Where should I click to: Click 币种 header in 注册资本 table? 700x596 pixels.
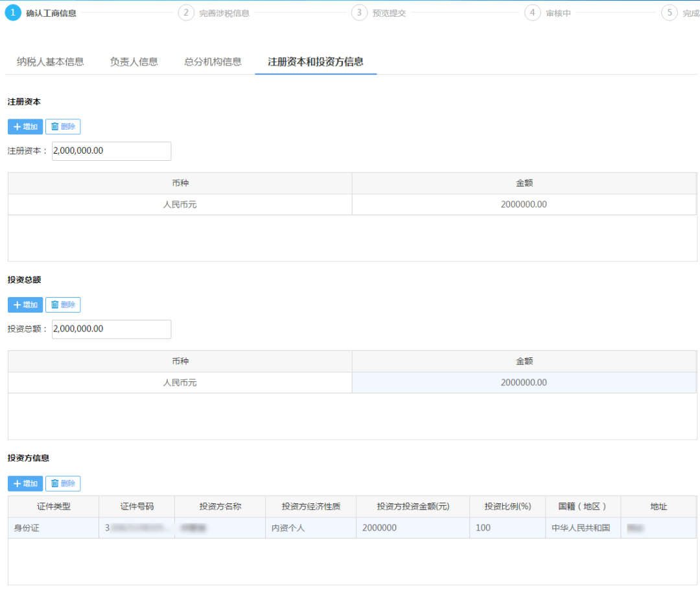[180, 183]
